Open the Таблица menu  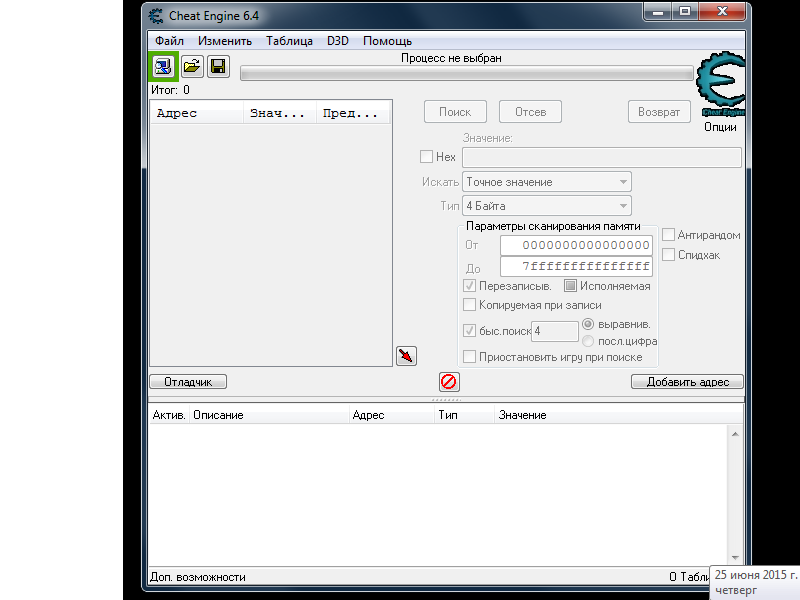(x=289, y=41)
